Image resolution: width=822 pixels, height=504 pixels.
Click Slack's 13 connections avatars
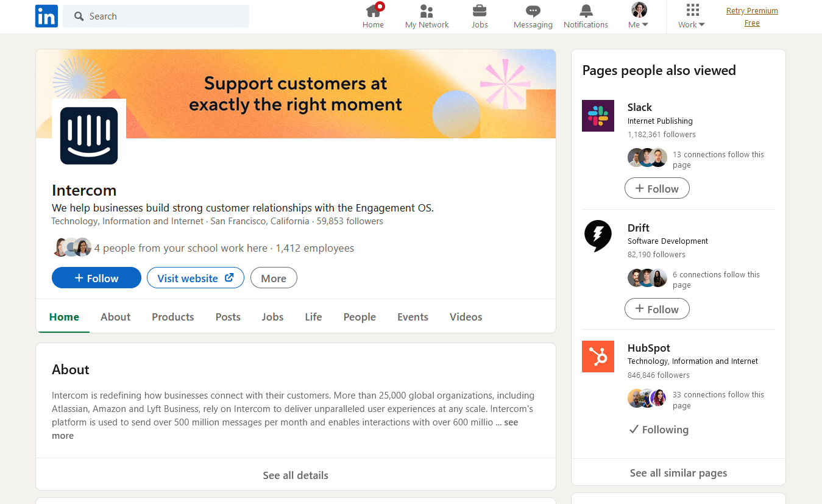pos(647,158)
